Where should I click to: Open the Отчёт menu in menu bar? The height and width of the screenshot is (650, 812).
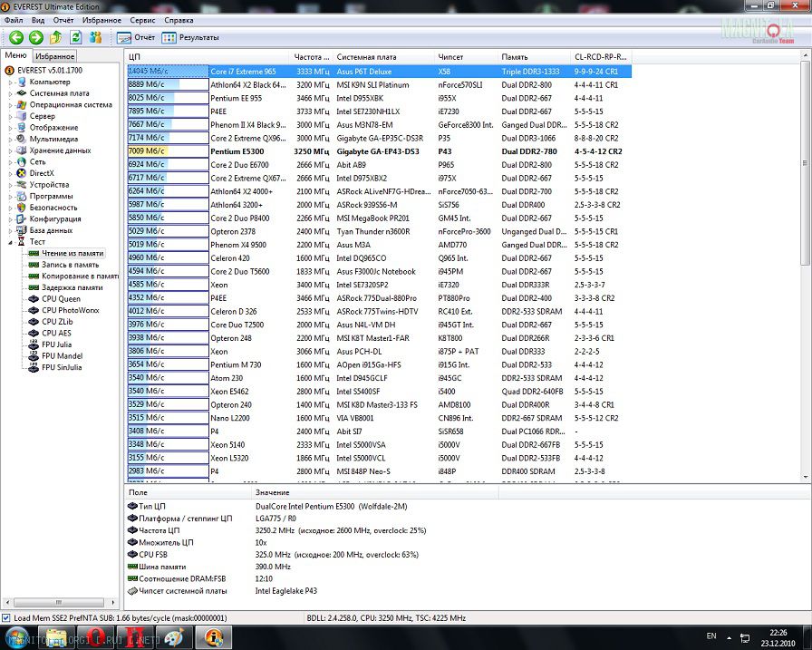pyautogui.click(x=63, y=20)
